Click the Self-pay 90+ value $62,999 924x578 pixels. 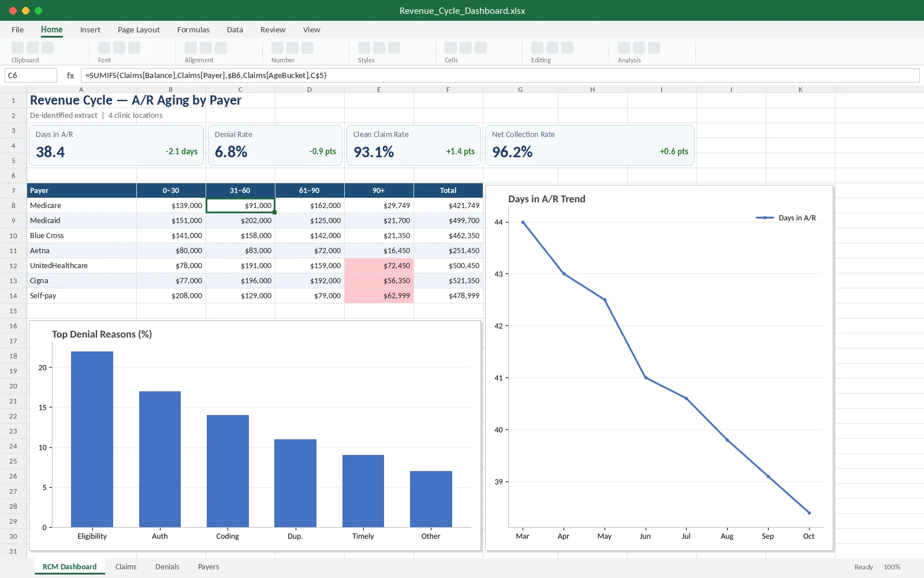(x=379, y=295)
